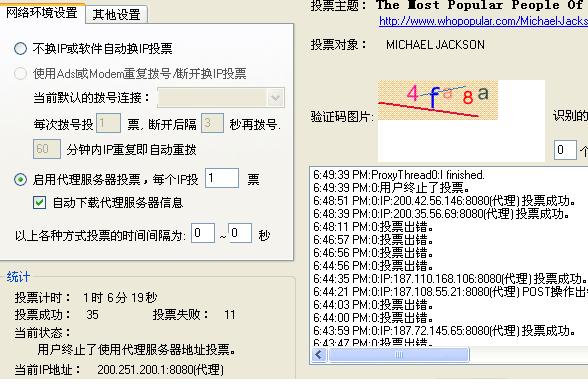Open the 其他设置 tab
Image resolution: width=588 pixels, height=384 pixels.
point(117,15)
